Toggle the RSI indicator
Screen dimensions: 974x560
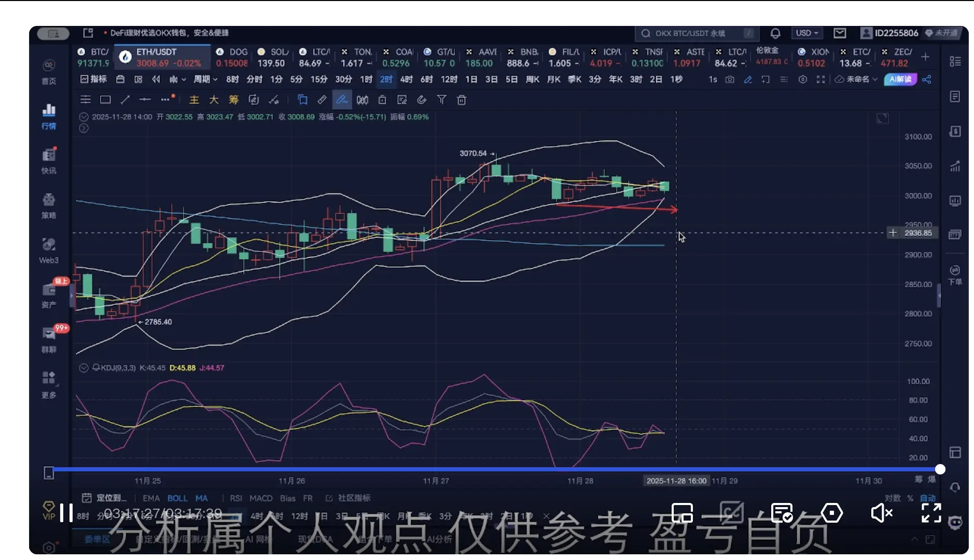click(x=236, y=498)
